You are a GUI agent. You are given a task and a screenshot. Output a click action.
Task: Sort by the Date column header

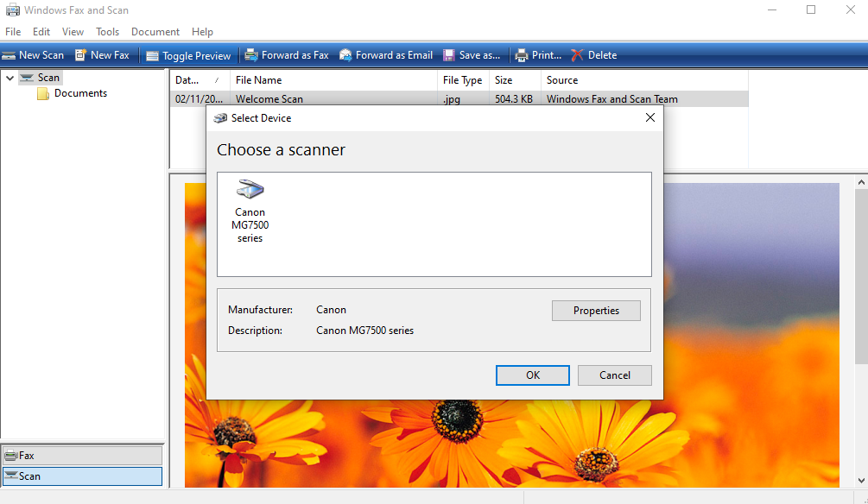[200, 80]
